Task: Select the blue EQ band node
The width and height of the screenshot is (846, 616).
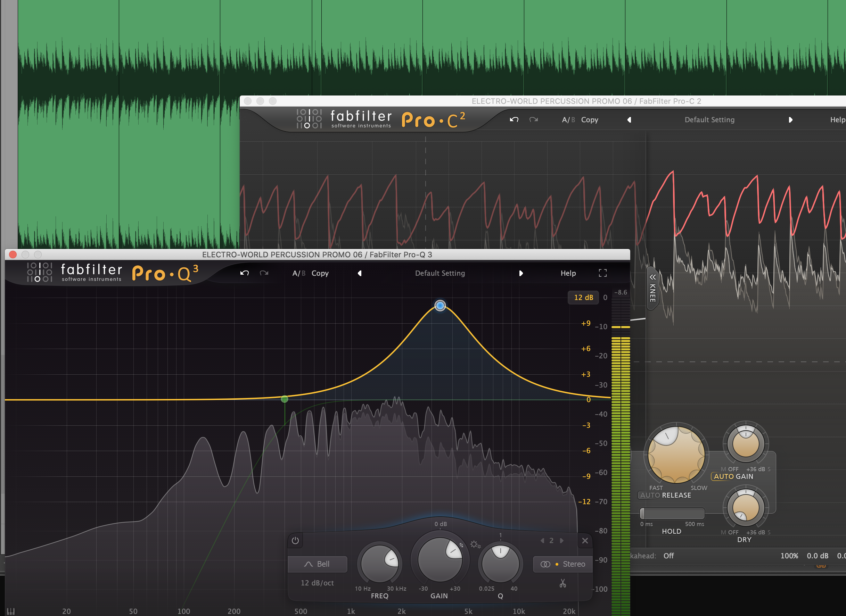Action: click(440, 305)
